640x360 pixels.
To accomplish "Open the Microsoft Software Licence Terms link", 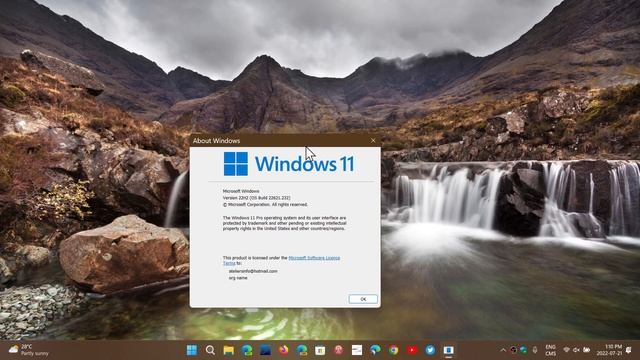I will pyautogui.click(x=314, y=258).
